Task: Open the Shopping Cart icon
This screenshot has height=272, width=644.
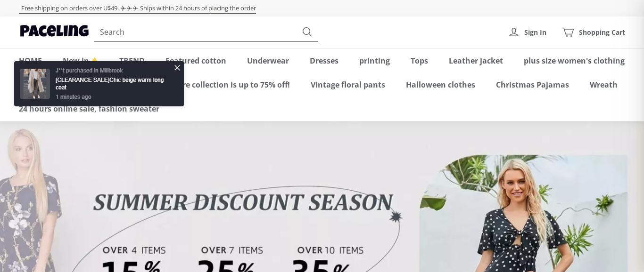Action: (x=568, y=32)
